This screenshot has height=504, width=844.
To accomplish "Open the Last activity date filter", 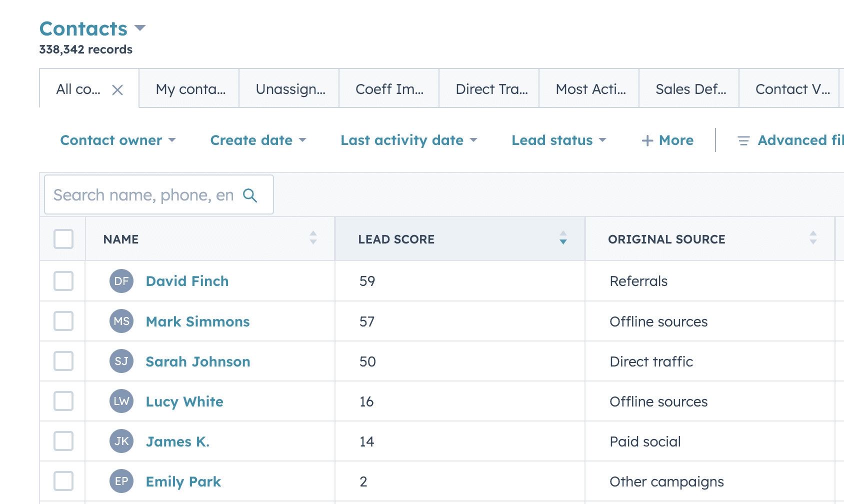I will pyautogui.click(x=409, y=140).
